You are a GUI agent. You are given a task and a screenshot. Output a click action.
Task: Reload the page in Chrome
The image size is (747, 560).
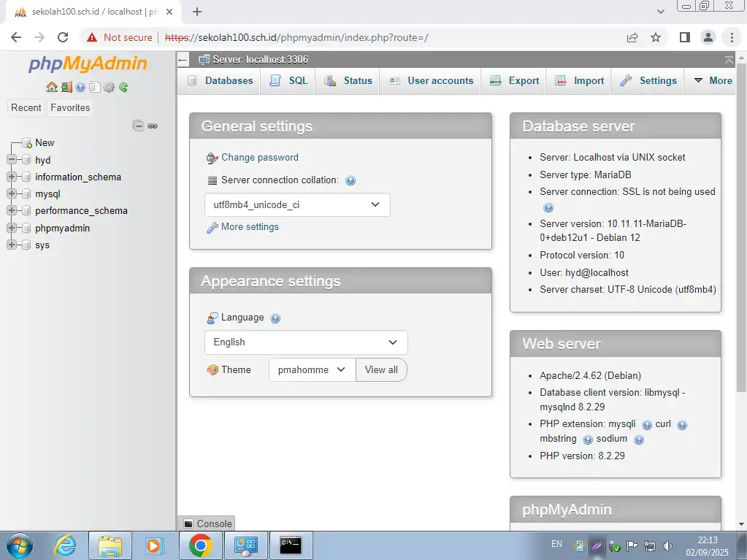click(x=63, y=38)
